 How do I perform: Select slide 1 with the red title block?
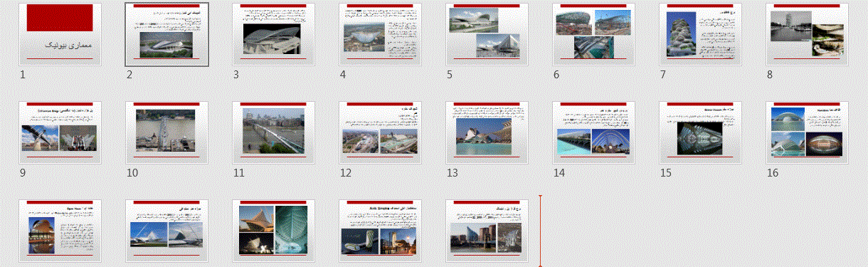(60, 34)
